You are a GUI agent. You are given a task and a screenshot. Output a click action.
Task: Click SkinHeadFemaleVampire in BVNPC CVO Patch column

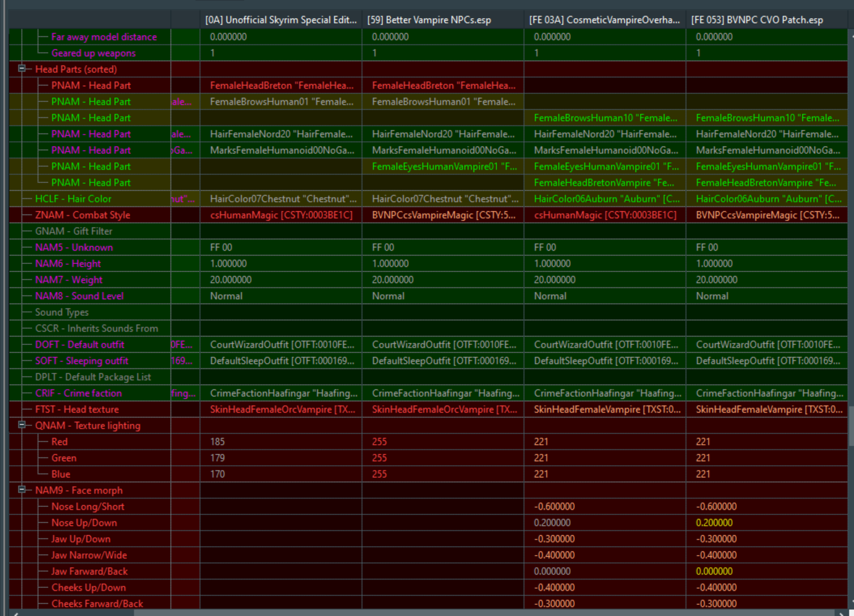coord(769,410)
